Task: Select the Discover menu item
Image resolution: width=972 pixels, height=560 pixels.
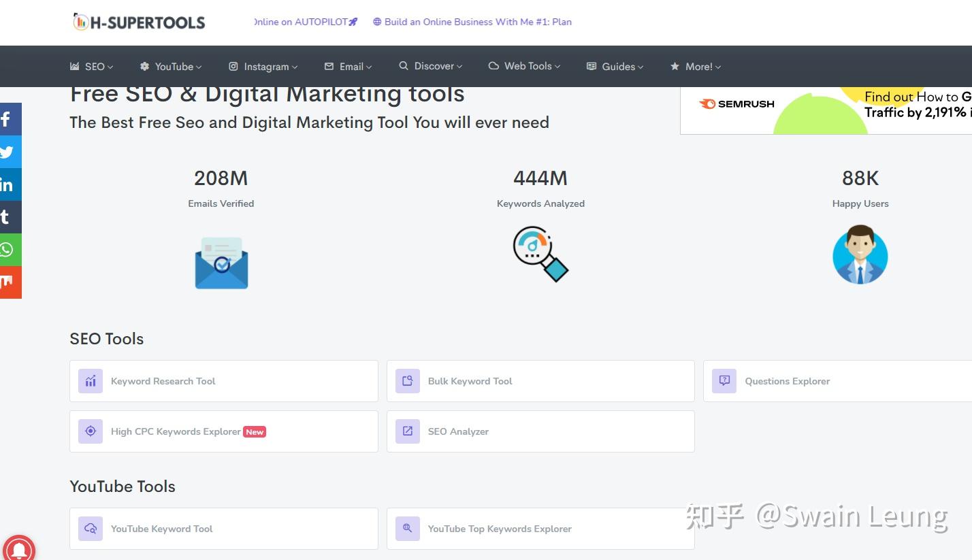Action: (430, 66)
